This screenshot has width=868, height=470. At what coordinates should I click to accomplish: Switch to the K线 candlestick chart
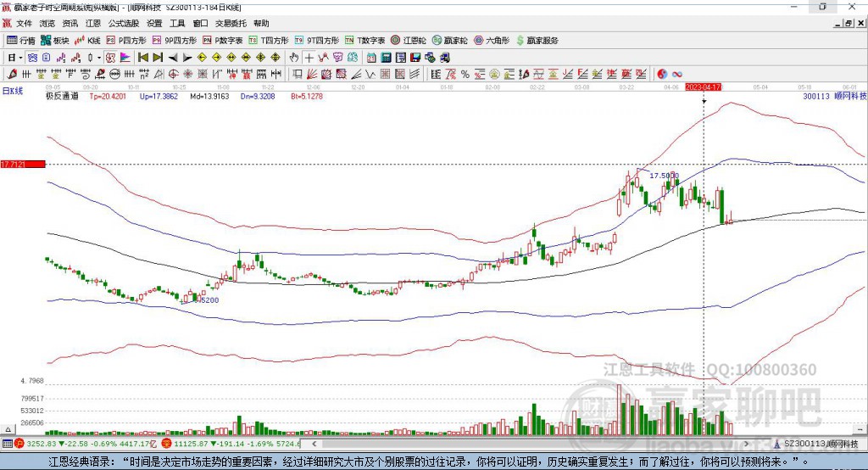click(87, 41)
